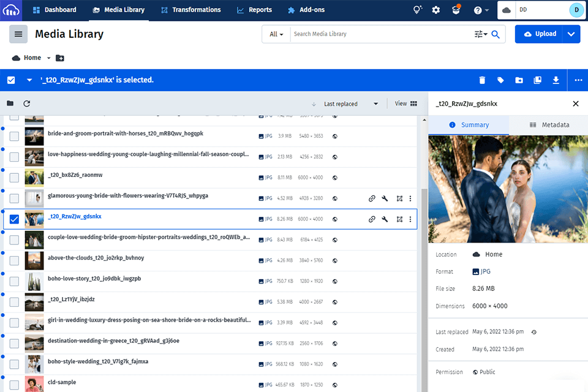Open three-dot menu for _t20_RzwZJw_gdsnkx row
This screenshot has height=392, width=588.
(x=410, y=219)
